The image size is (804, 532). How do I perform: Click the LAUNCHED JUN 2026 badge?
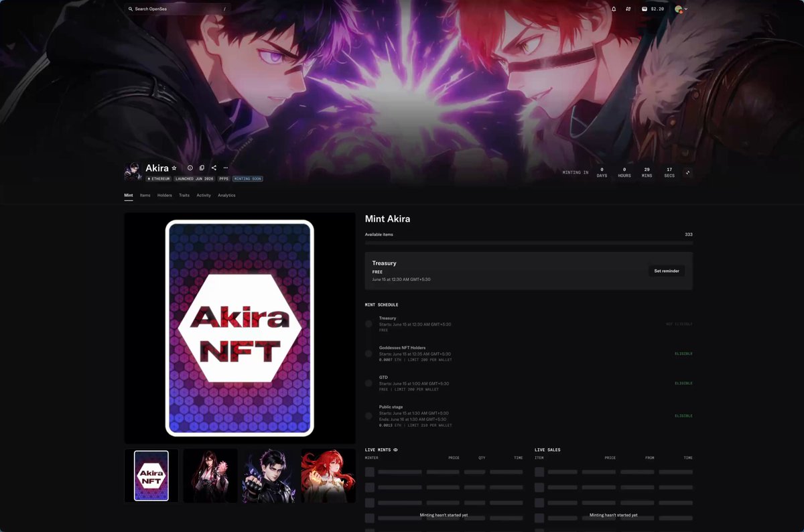[195, 179]
